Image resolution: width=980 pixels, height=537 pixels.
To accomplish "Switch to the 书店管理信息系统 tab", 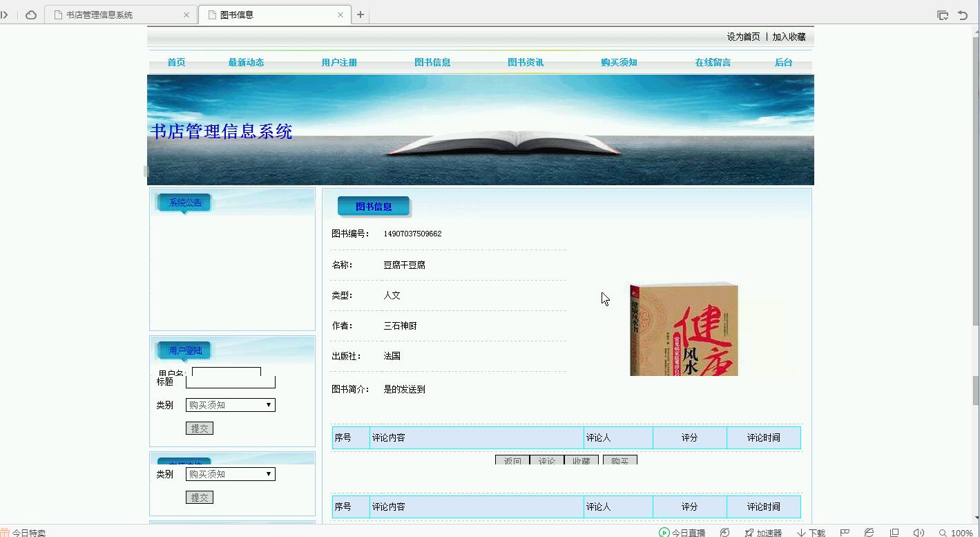I will click(x=121, y=15).
